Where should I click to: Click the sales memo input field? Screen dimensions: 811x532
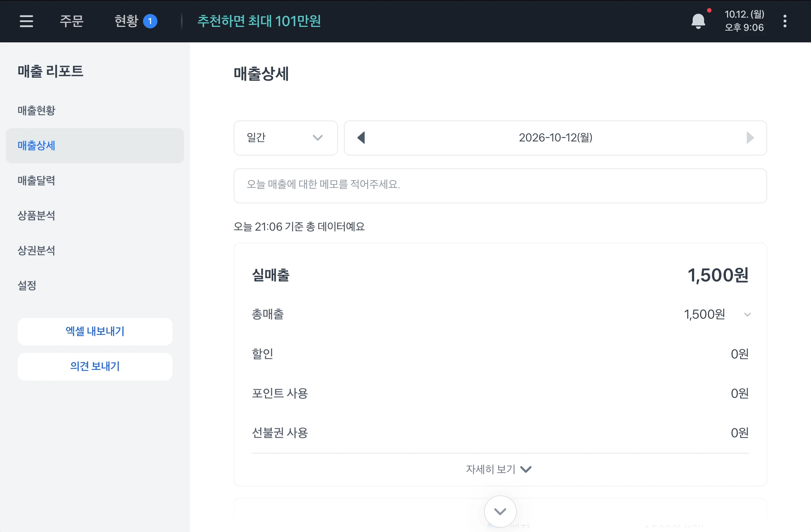pyautogui.click(x=500, y=186)
